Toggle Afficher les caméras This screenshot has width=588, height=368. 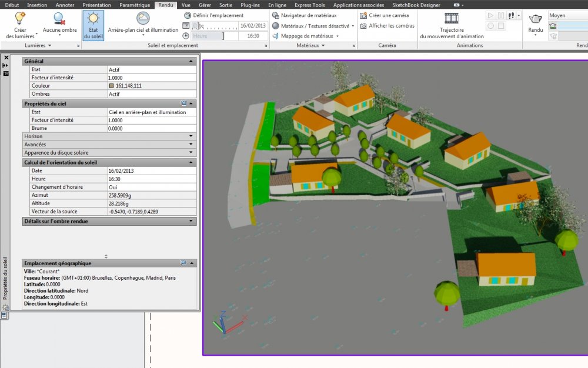[x=387, y=26]
